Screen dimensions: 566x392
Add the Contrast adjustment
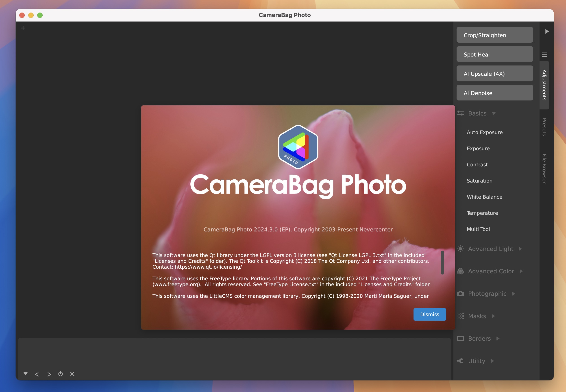click(x=477, y=165)
